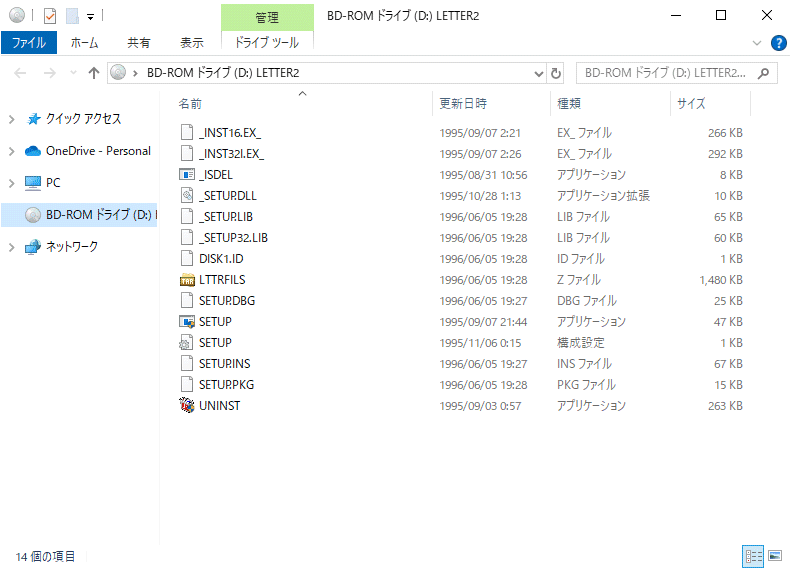Open the 共有 ribbon tab

coord(139,43)
